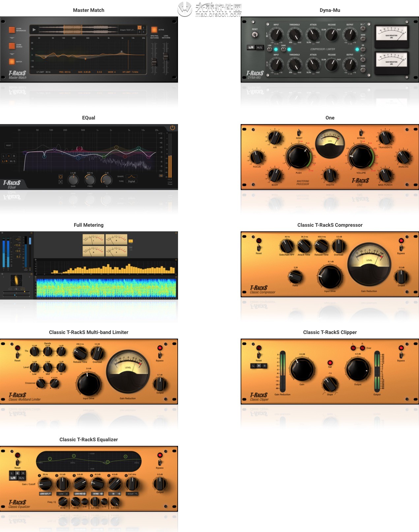Click the Release Time knob on Multiband Limiter
This screenshot has height=532, width=419.
[x=80, y=353]
